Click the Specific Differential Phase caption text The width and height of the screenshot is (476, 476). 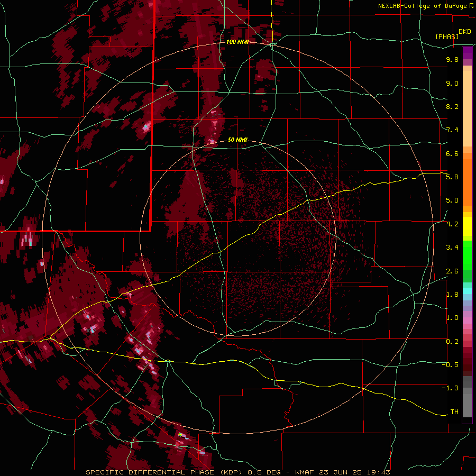[x=237, y=472]
